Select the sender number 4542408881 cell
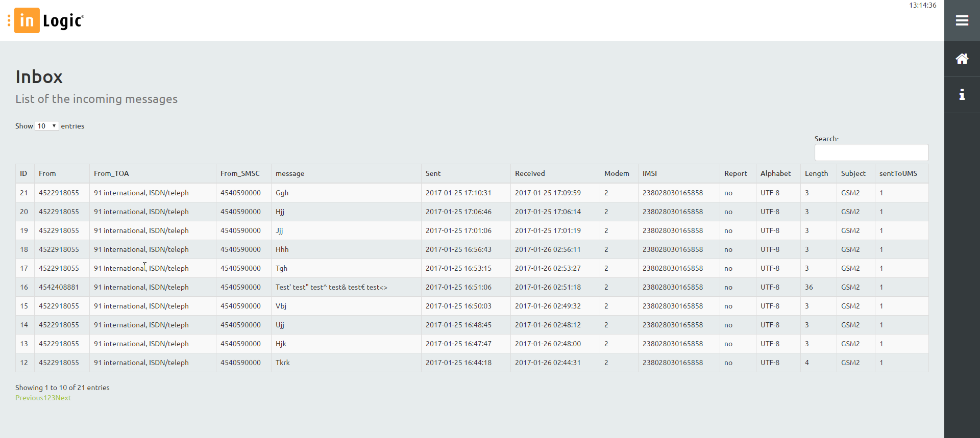The width and height of the screenshot is (980, 438). click(x=59, y=288)
